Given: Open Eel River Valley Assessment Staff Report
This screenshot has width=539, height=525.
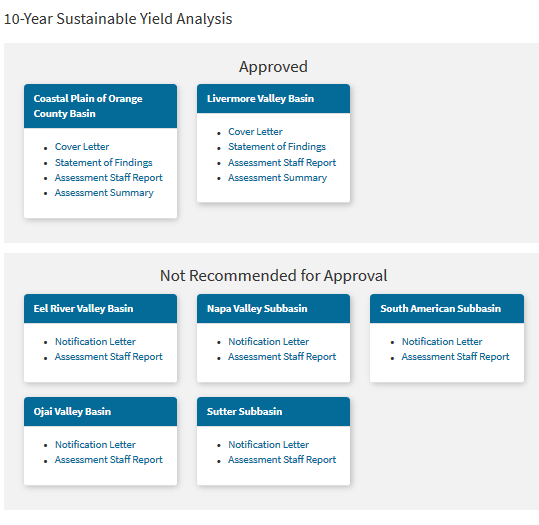Looking at the screenshot, I should coord(109,357).
